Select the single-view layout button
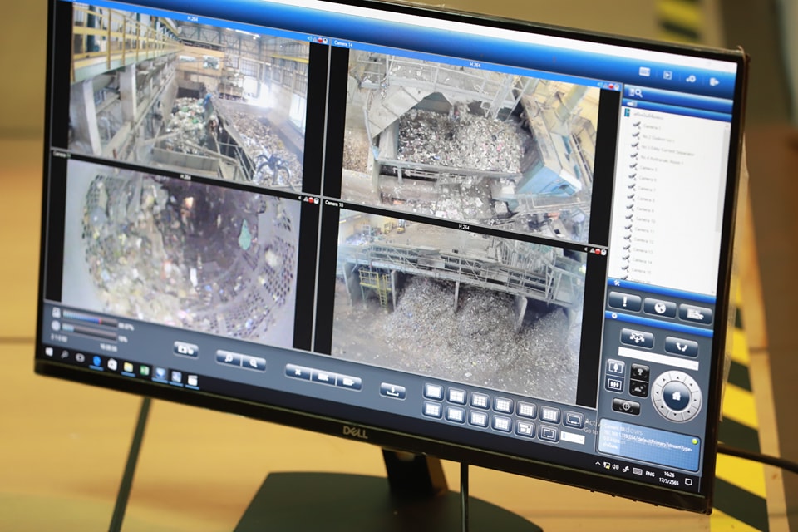The height and width of the screenshot is (532, 798). (433, 391)
